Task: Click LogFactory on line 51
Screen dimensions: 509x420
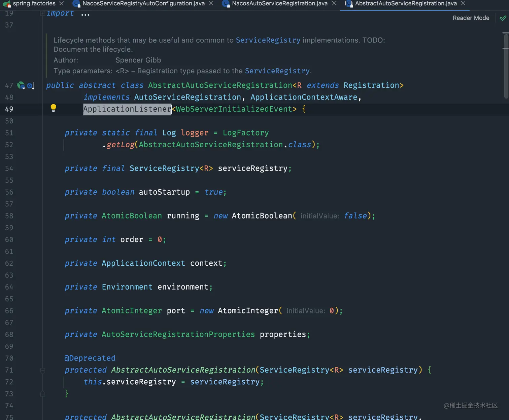Action: pos(246,133)
